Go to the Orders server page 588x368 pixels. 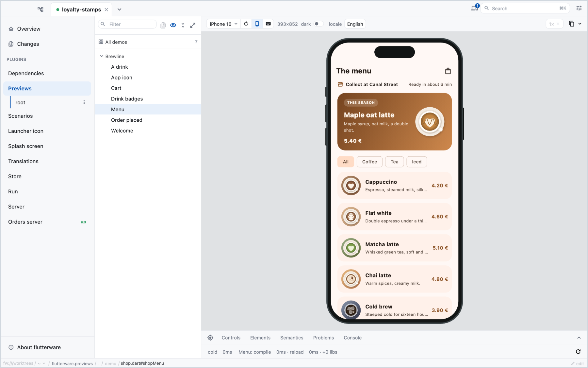(47, 222)
